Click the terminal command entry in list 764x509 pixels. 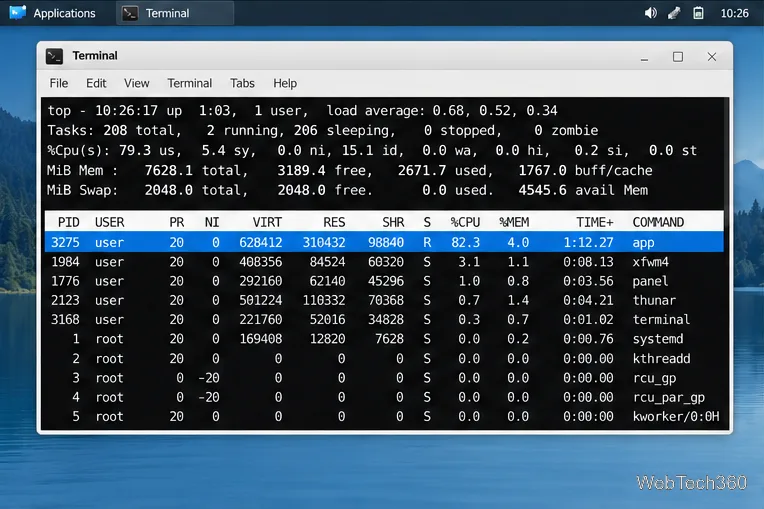(661, 320)
